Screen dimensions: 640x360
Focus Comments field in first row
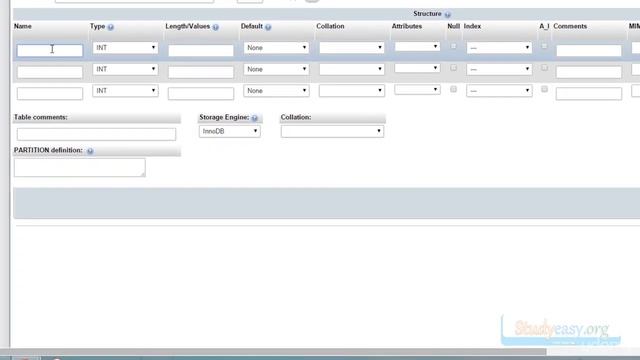(589, 50)
